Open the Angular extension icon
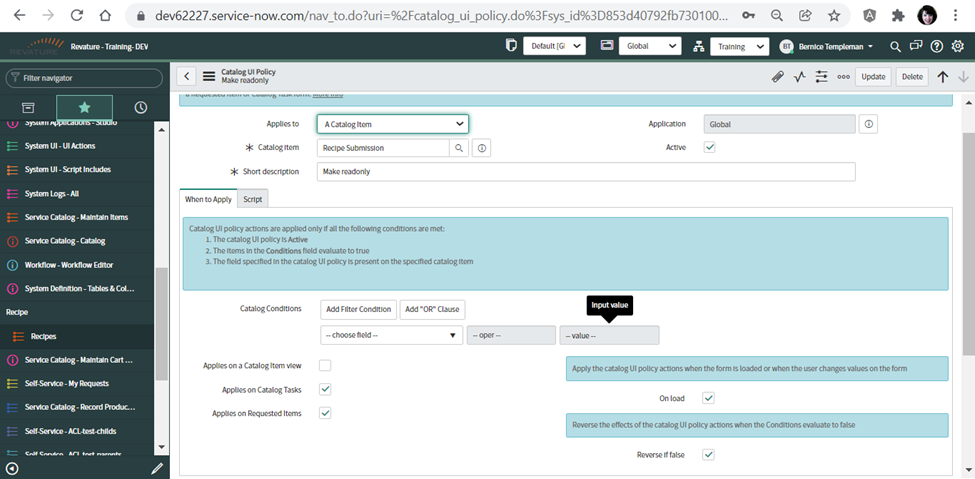Viewport: 975px width, 479px height. click(x=870, y=15)
